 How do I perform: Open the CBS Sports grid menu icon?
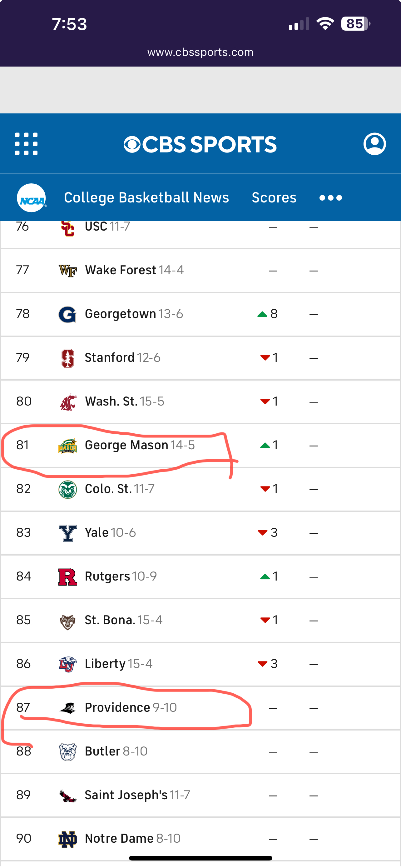pyautogui.click(x=26, y=144)
